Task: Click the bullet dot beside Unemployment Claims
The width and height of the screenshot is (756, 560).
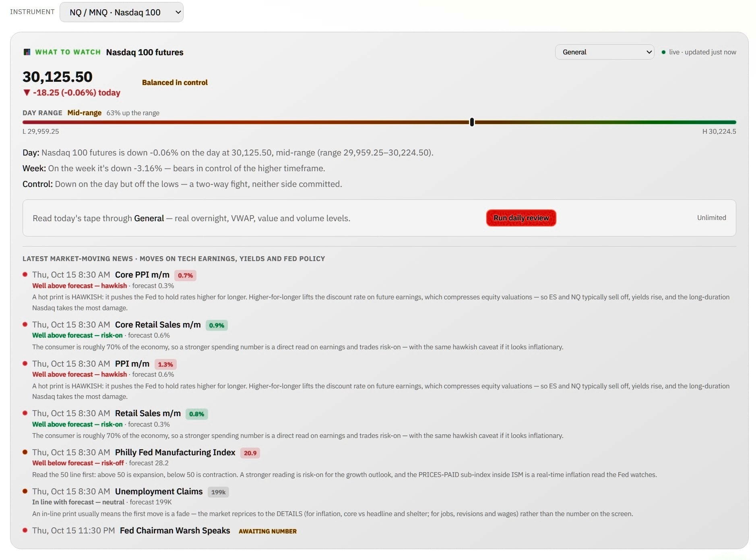Action: [x=25, y=491]
